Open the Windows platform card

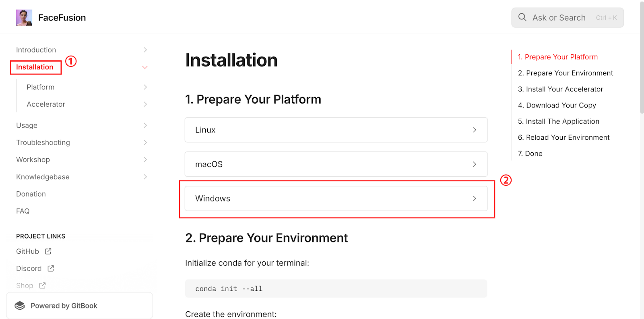click(x=336, y=199)
